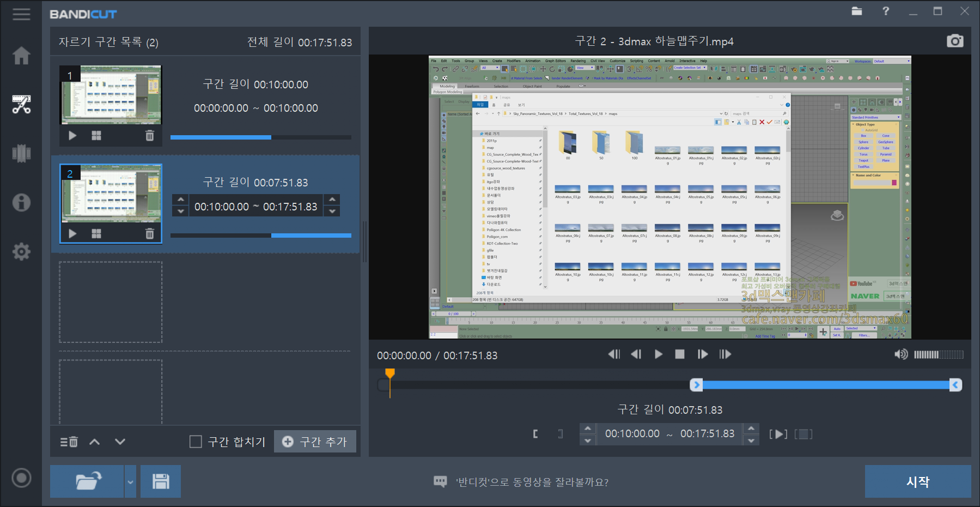This screenshot has width=980, height=507.
Task: Click segment 1 range 00:00:00.00 ~ 00:10:00.00
Action: 256,108
